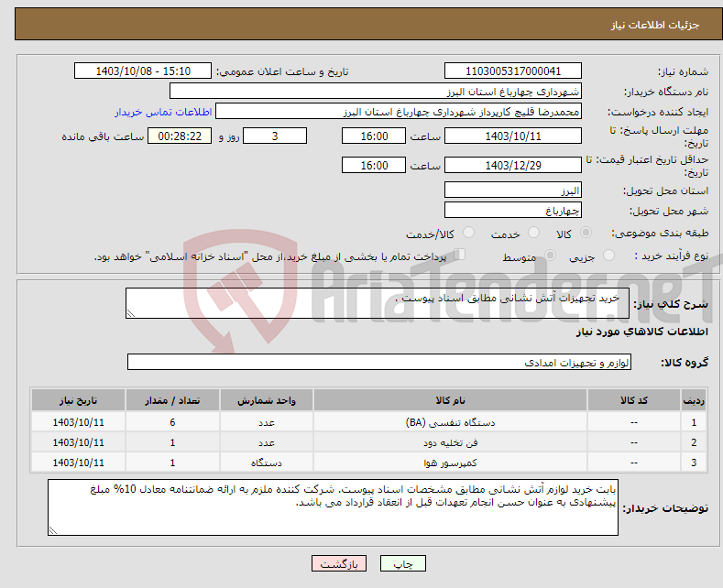Open the اطلاعات تماس خریدار link
This screenshot has width=723, height=588.
coord(163,112)
